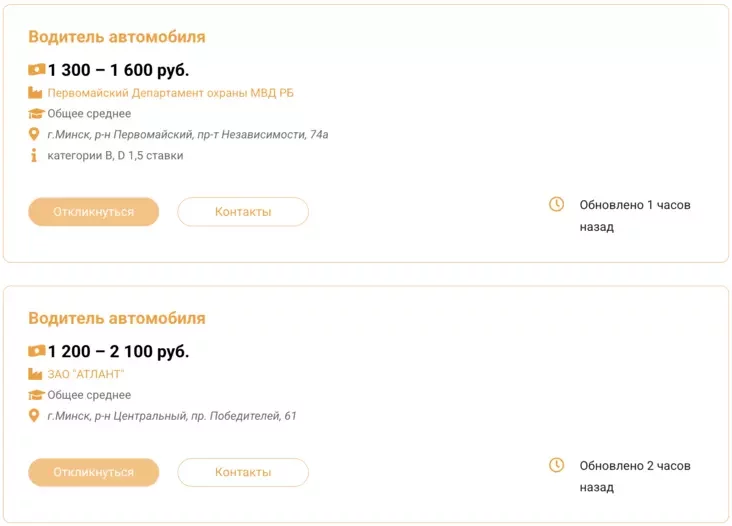Image resolution: width=732 pixels, height=526 pixels.
Task: Show Контакты for the Первомайский Департамент vacancy
Action: pyautogui.click(x=243, y=212)
